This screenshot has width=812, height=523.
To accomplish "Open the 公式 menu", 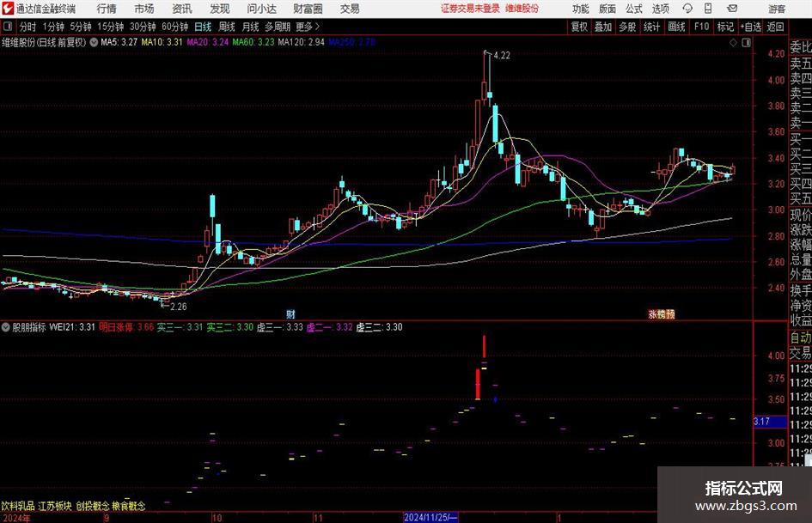I will click(634, 9).
